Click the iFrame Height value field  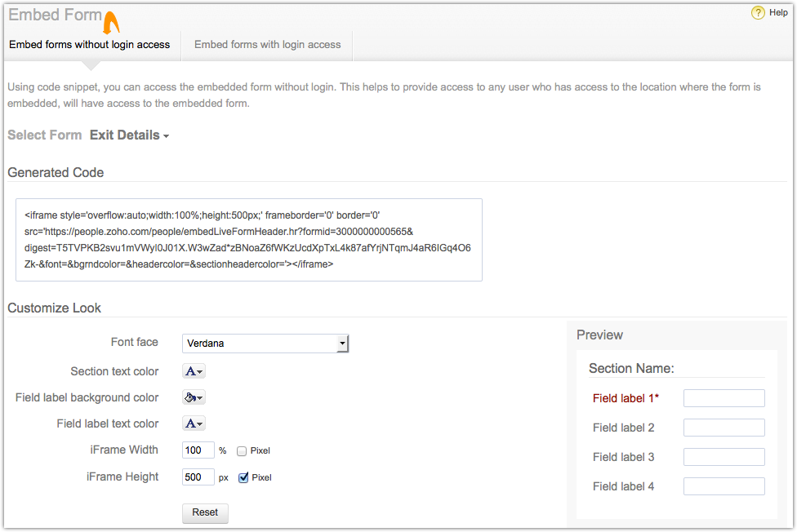click(x=198, y=477)
